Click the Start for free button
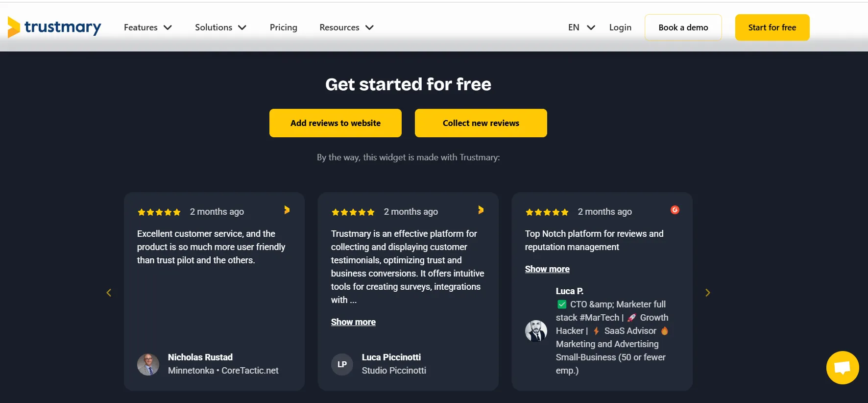 772,27
